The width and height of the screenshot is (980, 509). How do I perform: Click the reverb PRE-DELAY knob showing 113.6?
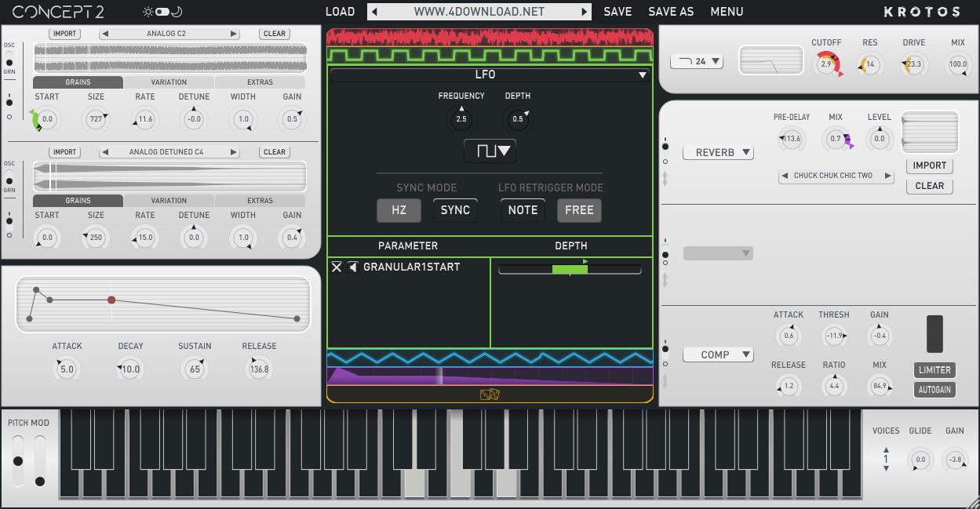coord(792,140)
